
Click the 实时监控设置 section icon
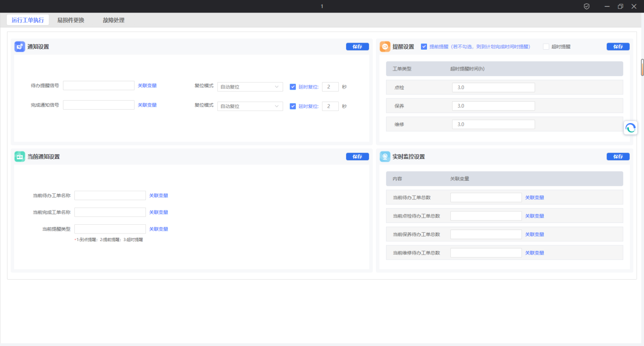(x=385, y=157)
